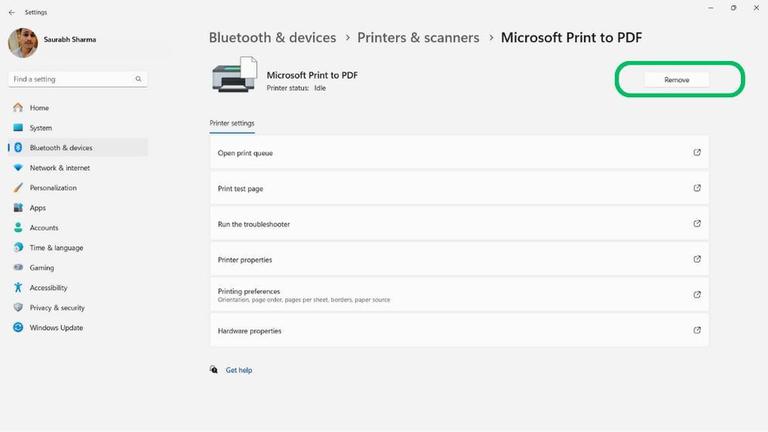
Task: Navigate to Printers & scanners breadcrumb
Action: pyautogui.click(x=418, y=38)
